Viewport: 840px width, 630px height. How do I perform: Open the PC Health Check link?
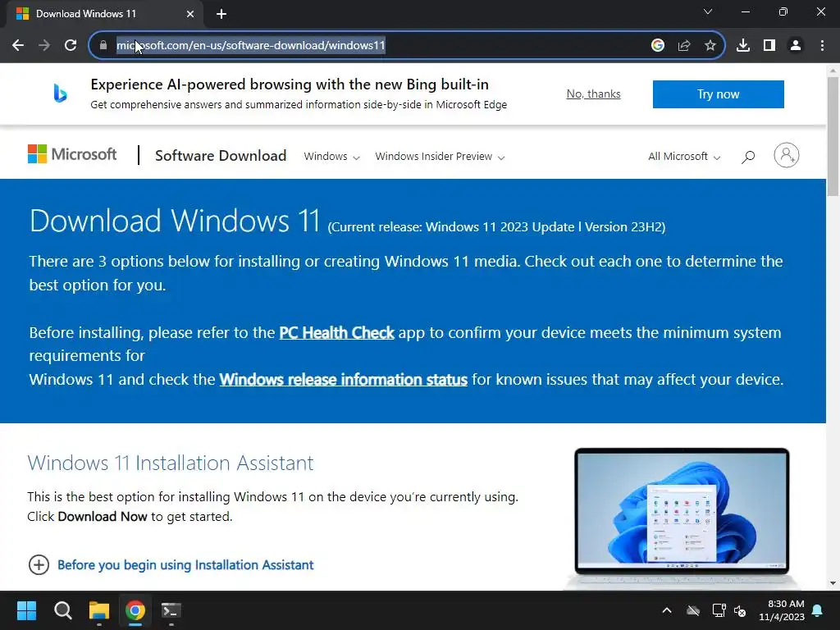[x=336, y=333]
